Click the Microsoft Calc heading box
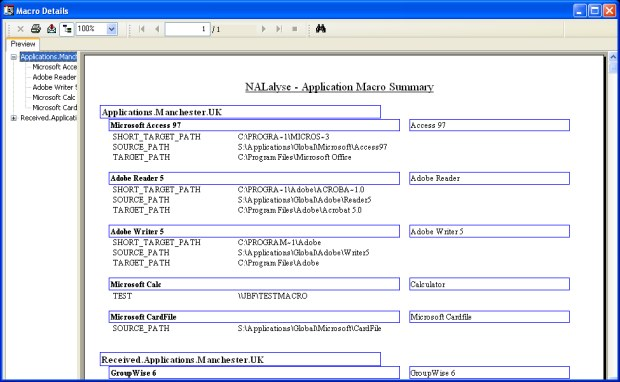Viewport: 620px width, 382px height. [254, 284]
